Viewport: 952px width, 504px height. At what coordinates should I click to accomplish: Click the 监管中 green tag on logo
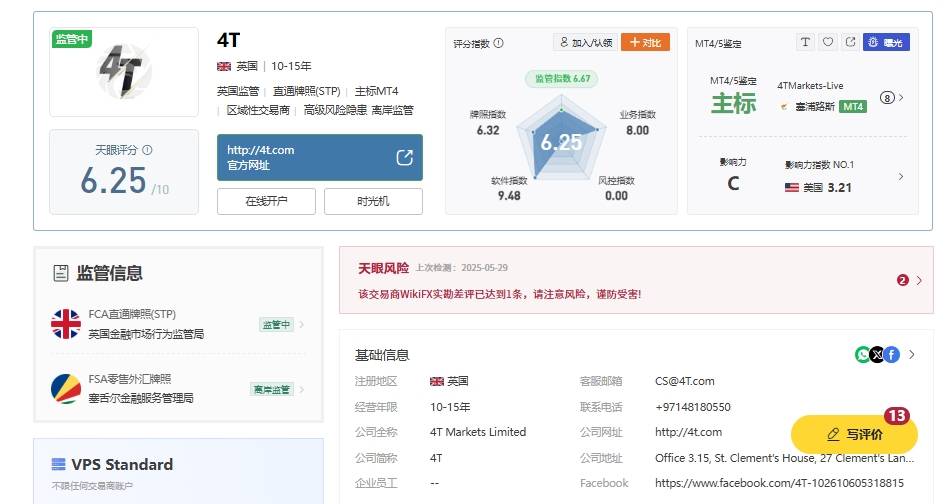(71, 39)
